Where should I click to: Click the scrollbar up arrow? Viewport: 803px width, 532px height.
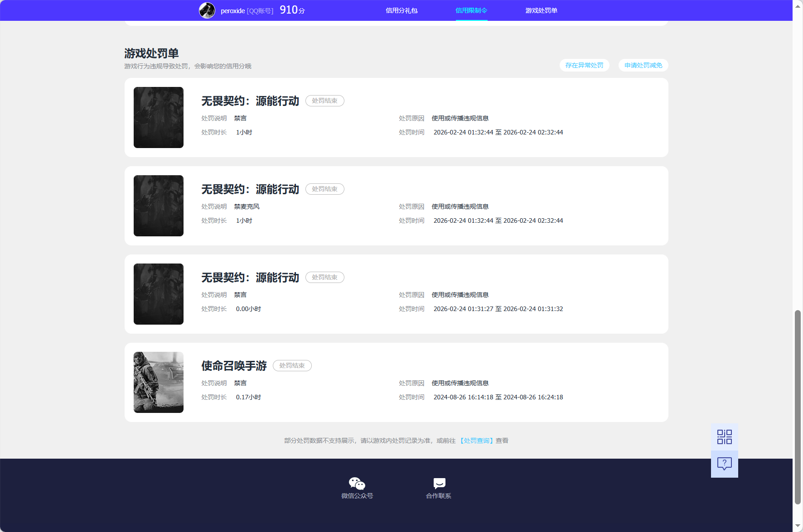[798, 5]
